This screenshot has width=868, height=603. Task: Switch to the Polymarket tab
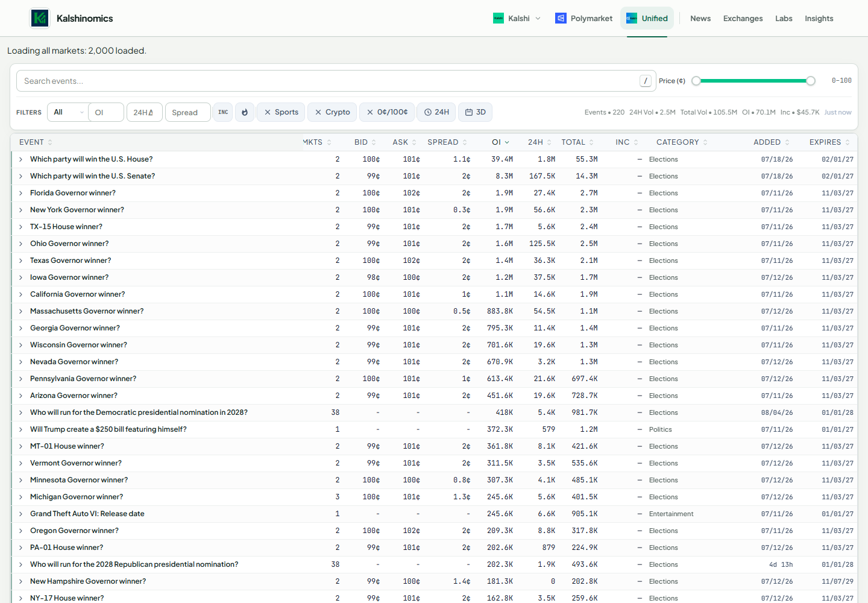tap(583, 19)
